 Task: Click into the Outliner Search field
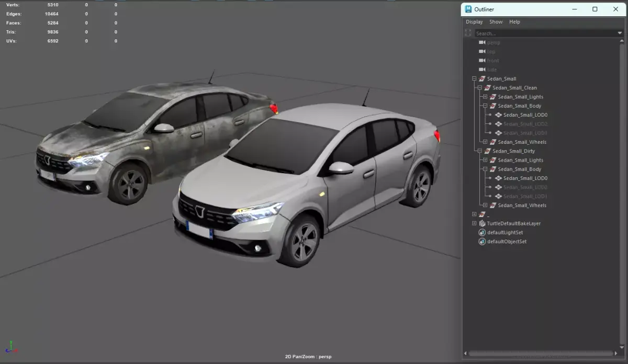(x=546, y=33)
